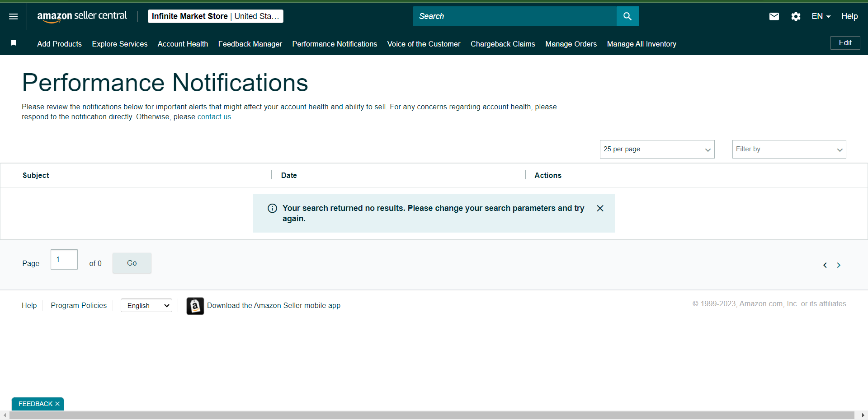Click the Subject column header
868x420 pixels.
pos(36,175)
